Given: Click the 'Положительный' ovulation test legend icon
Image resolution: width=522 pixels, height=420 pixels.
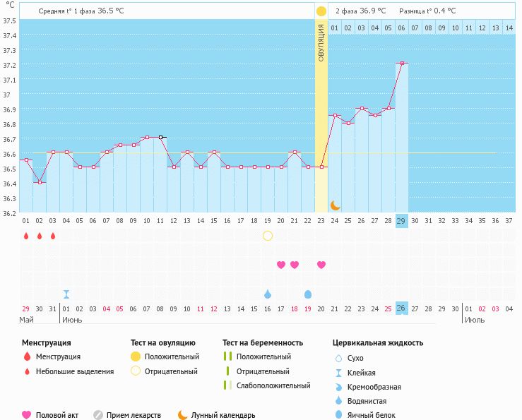Looking at the screenshot, I should point(135,356).
